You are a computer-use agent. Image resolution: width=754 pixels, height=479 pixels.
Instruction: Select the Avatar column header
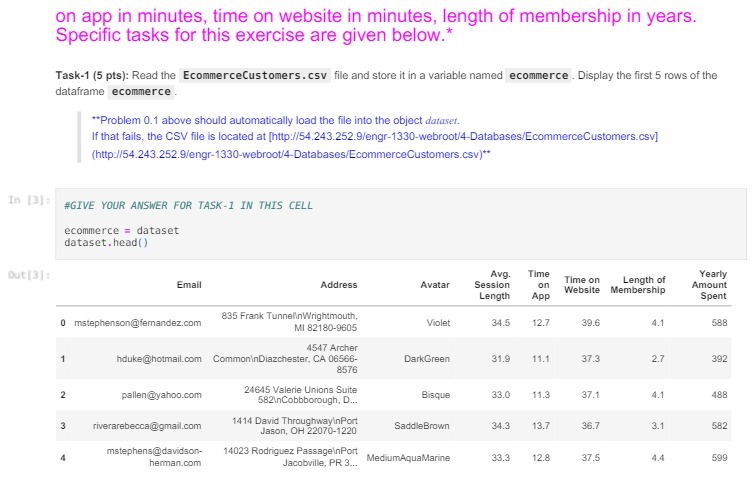point(435,285)
